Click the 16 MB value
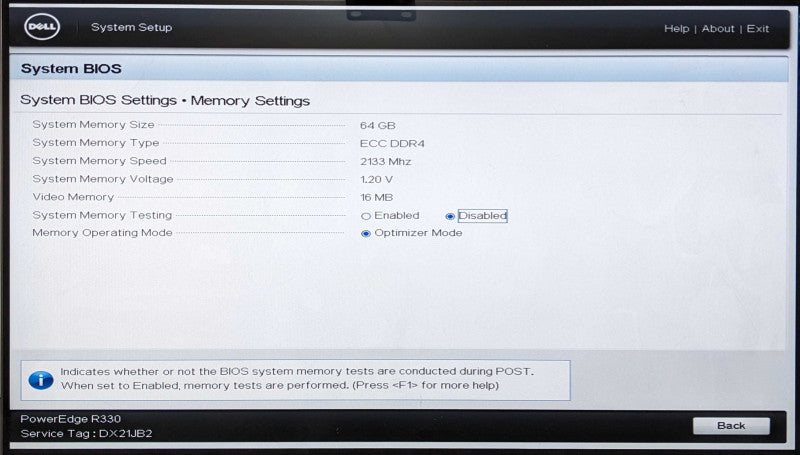This screenshot has width=800, height=455. point(377,197)
